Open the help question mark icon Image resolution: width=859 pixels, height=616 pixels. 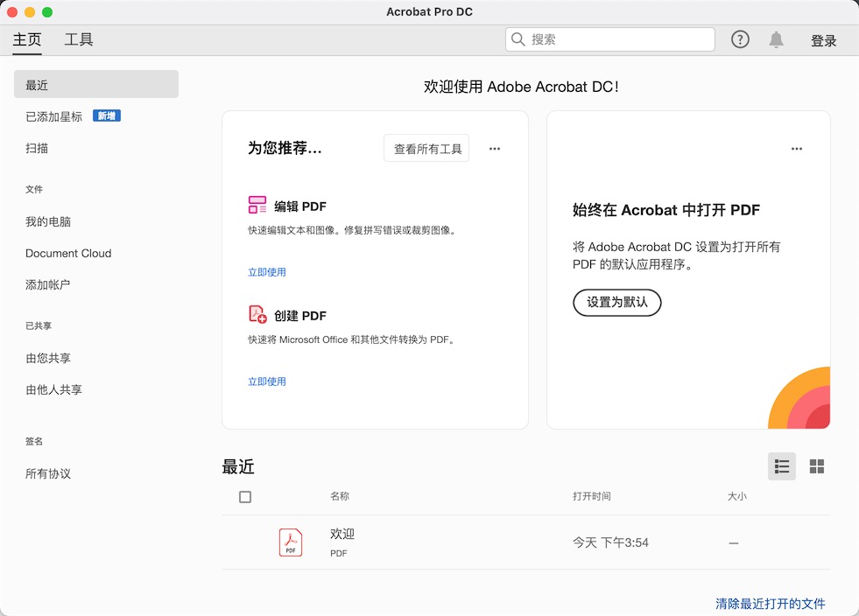pyautogui.click(x=740, y=39)
